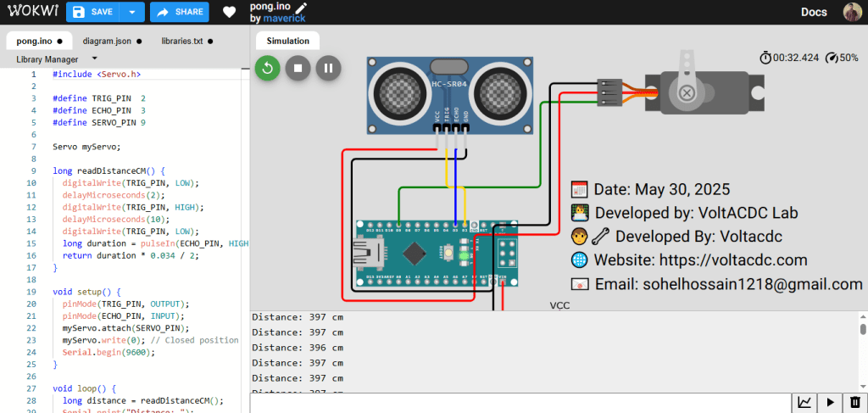
Task: Click the Arduino Nano USB port
Action: (x=368, y=254)
